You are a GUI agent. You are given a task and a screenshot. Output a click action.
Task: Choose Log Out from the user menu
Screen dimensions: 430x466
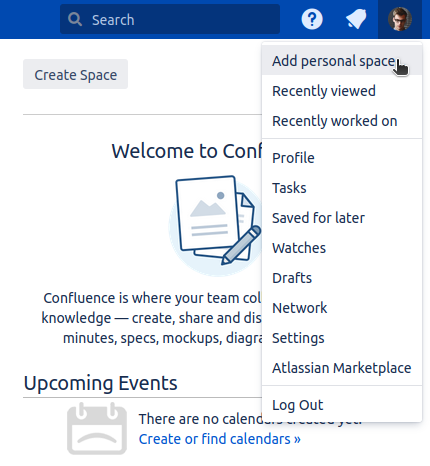[x=342, y=405]
